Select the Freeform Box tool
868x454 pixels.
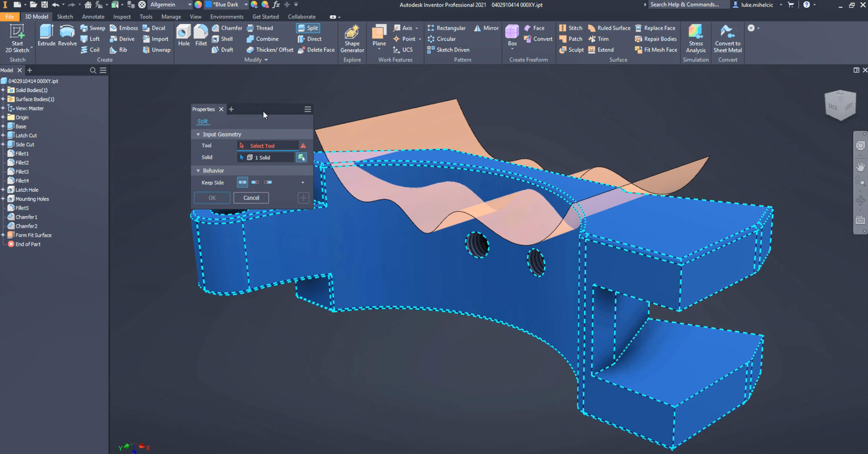click(512, 36)
